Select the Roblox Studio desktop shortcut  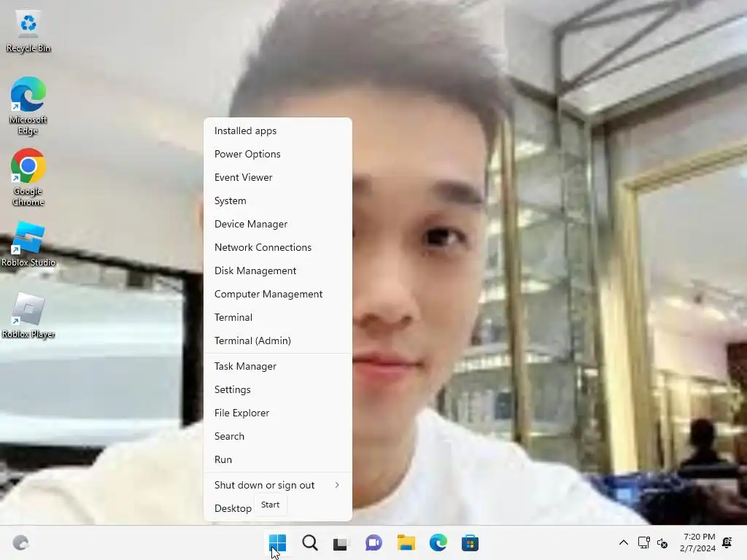point(28,244)
